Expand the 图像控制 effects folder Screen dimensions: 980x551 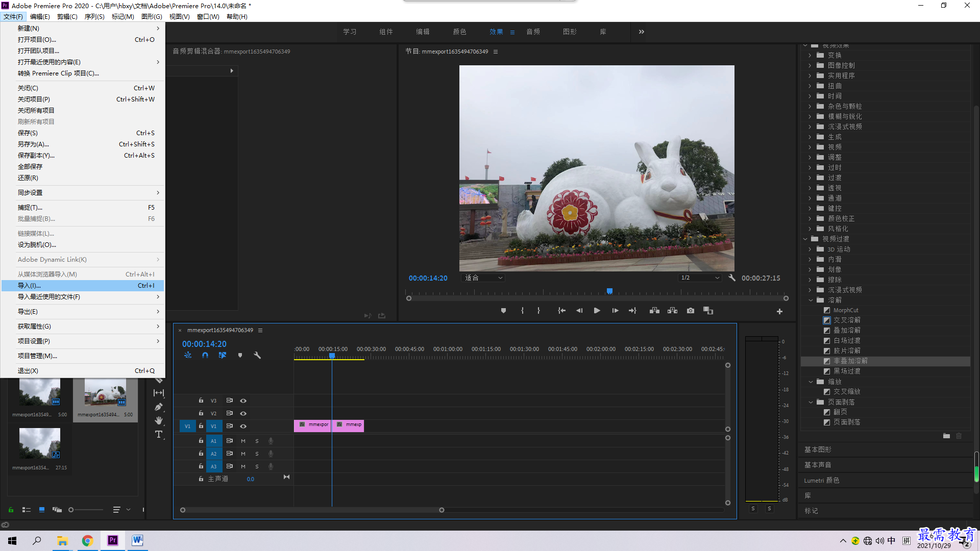click(x=810, y=65)
